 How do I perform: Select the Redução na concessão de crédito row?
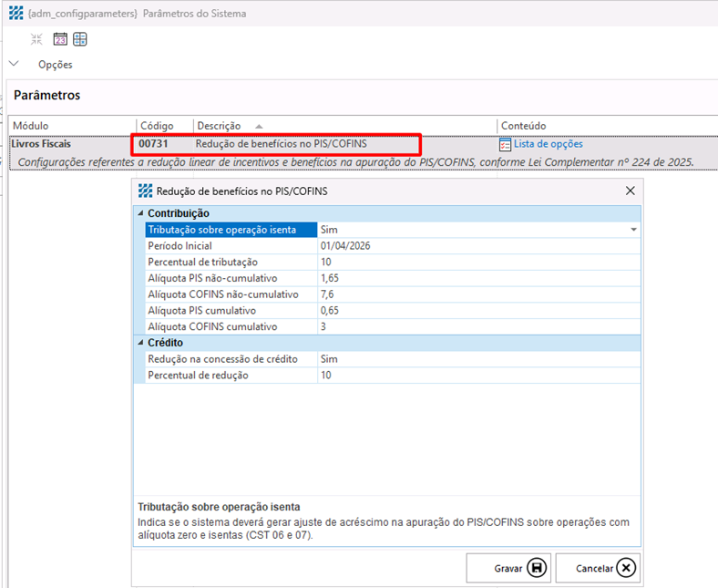[393, 359]
